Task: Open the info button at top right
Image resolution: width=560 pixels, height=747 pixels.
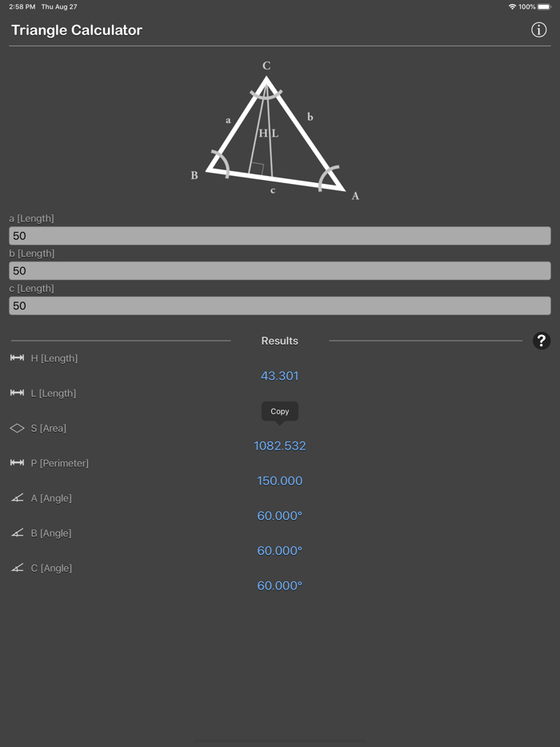Action: tap(538, 30)
